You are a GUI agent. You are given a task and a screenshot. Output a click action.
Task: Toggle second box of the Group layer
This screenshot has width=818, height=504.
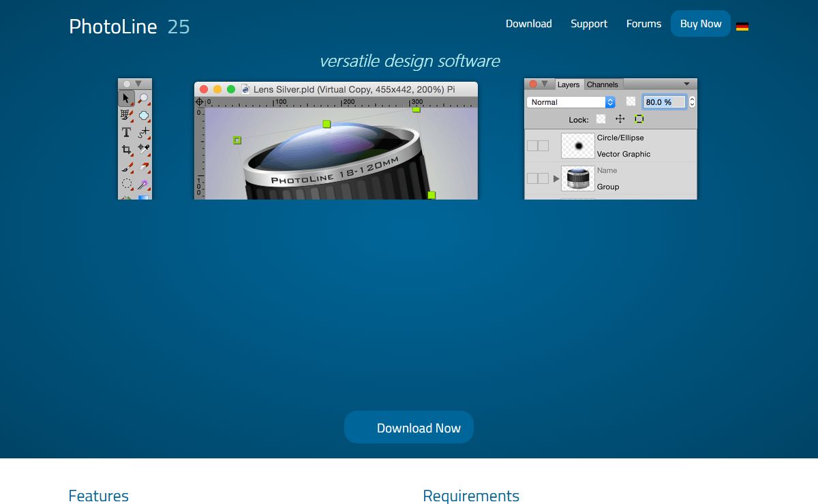[x=543, y=178]
